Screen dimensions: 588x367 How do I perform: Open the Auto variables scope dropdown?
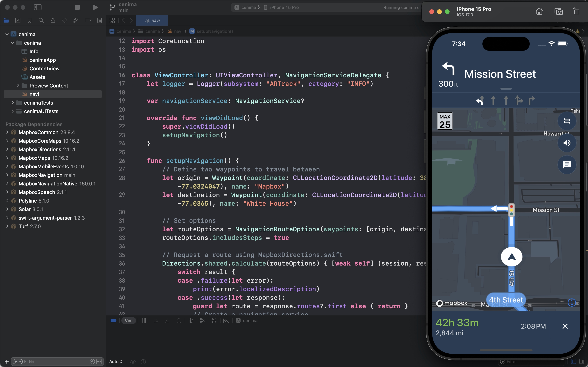click(x=116, y=361)
